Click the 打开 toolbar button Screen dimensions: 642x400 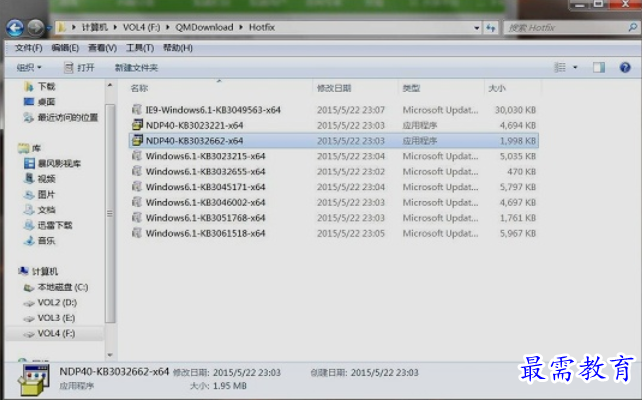pyautogui.click(x=79, y=67)
